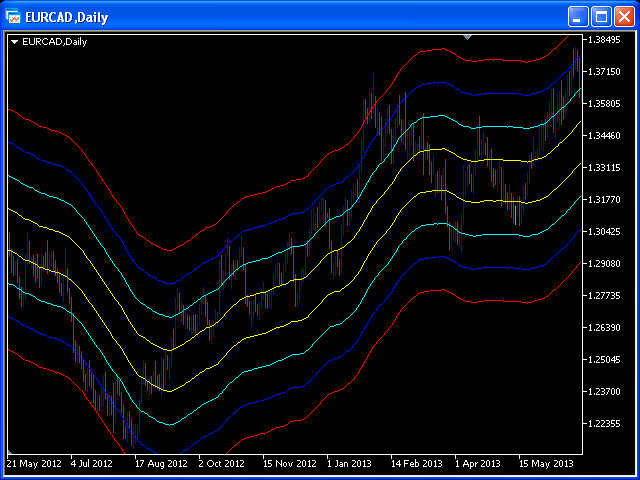Click price label 1.31770 on the scale
Viewport: 640px width, 480px height.
tap(605, 200)
